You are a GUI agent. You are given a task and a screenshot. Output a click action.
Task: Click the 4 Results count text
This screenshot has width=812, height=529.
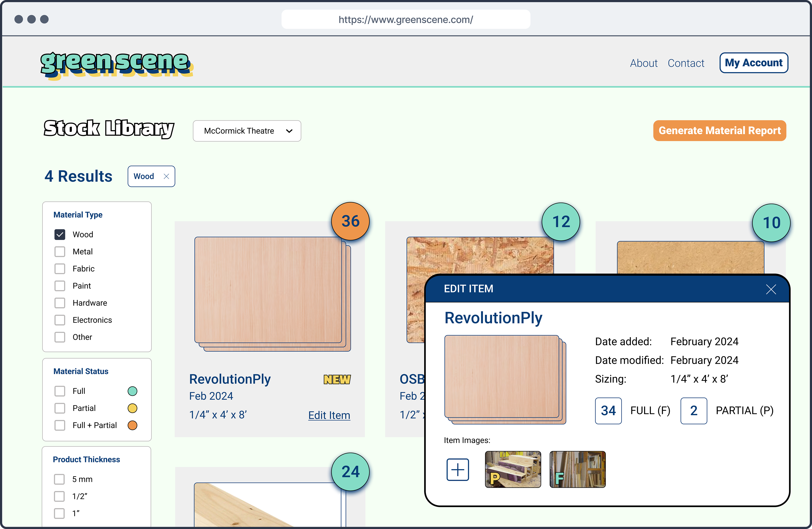pyautogui.click(x=78, y=176)
